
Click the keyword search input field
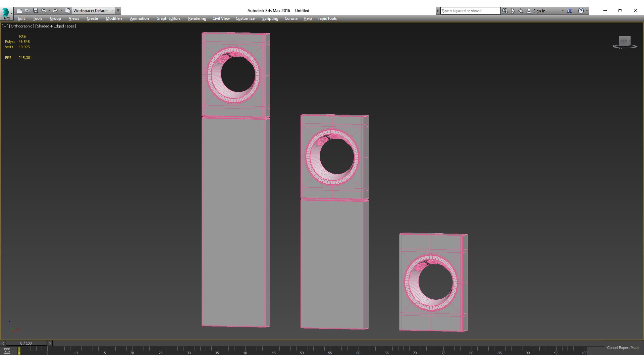point(470,11)
